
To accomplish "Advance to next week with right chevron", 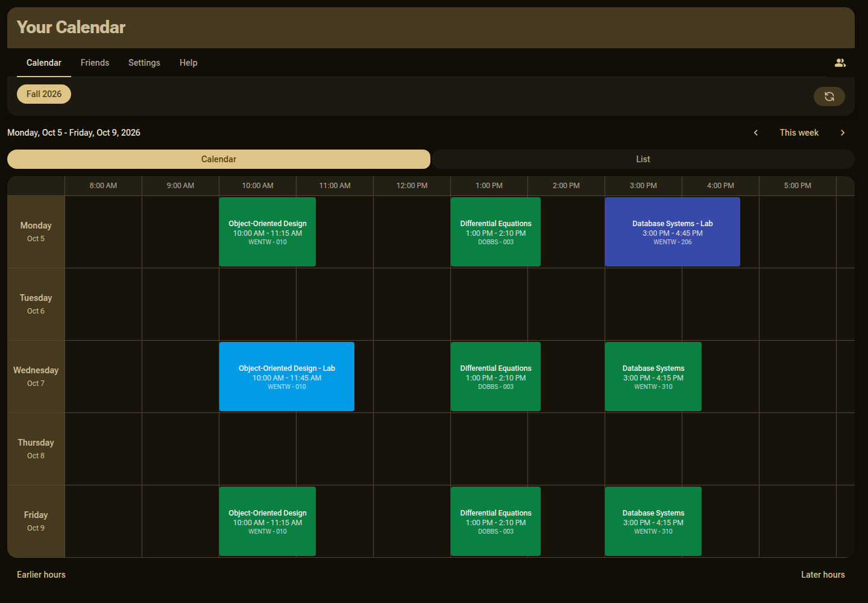I will point(843,133).
